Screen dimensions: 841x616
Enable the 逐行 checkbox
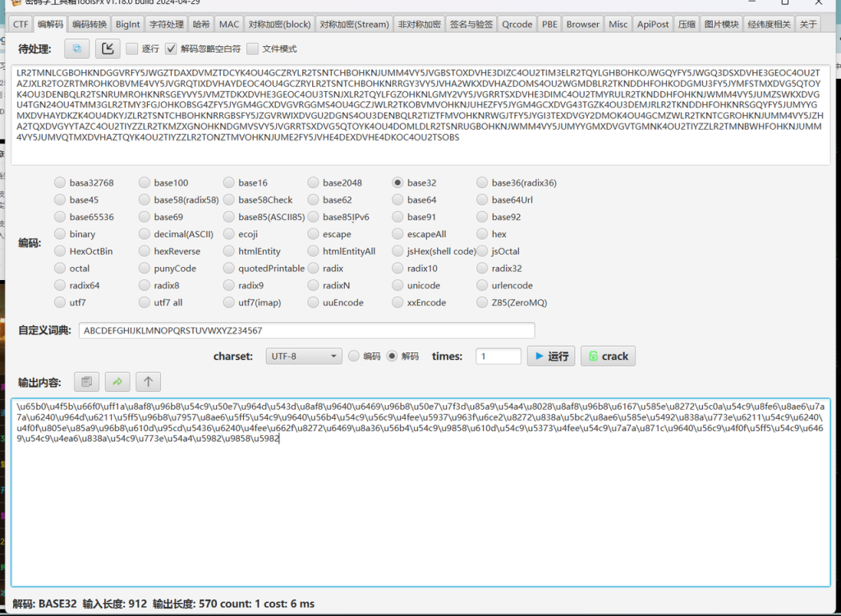click(x=132, y=49)
